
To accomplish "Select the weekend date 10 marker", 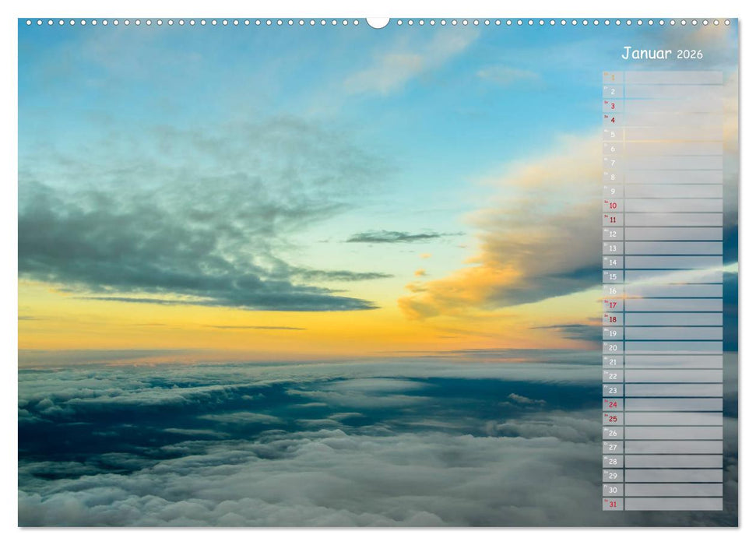I will pos(614,205).
